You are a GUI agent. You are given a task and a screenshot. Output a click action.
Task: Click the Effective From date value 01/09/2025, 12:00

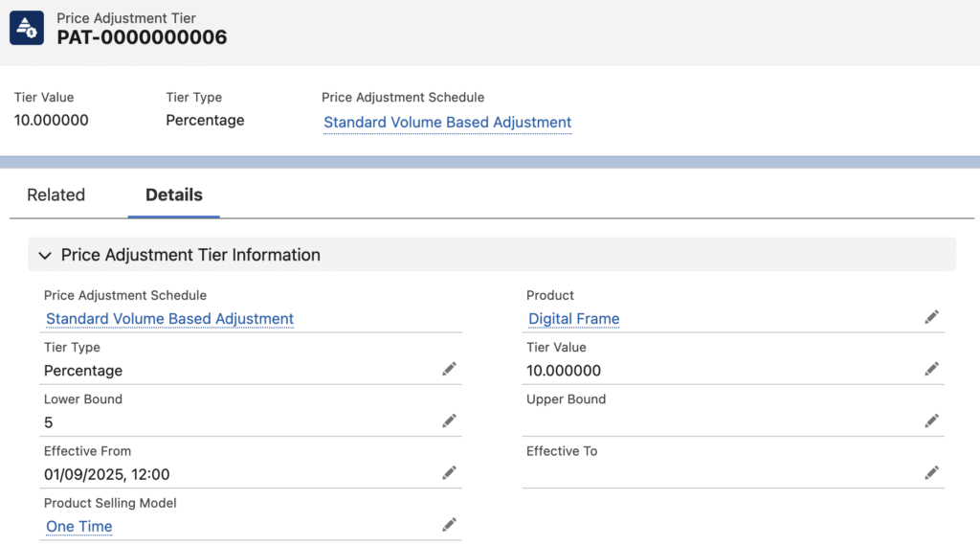point(107,474)
